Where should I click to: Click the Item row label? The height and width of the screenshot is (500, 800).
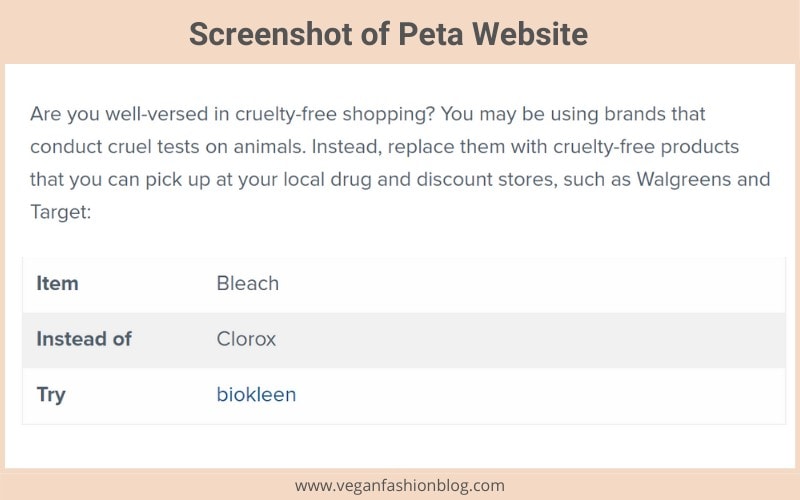coord(57,283)
